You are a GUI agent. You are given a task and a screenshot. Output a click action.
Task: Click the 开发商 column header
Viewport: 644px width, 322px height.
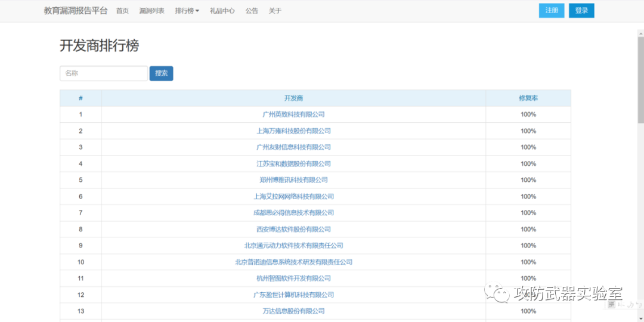(x=293, y=98)
